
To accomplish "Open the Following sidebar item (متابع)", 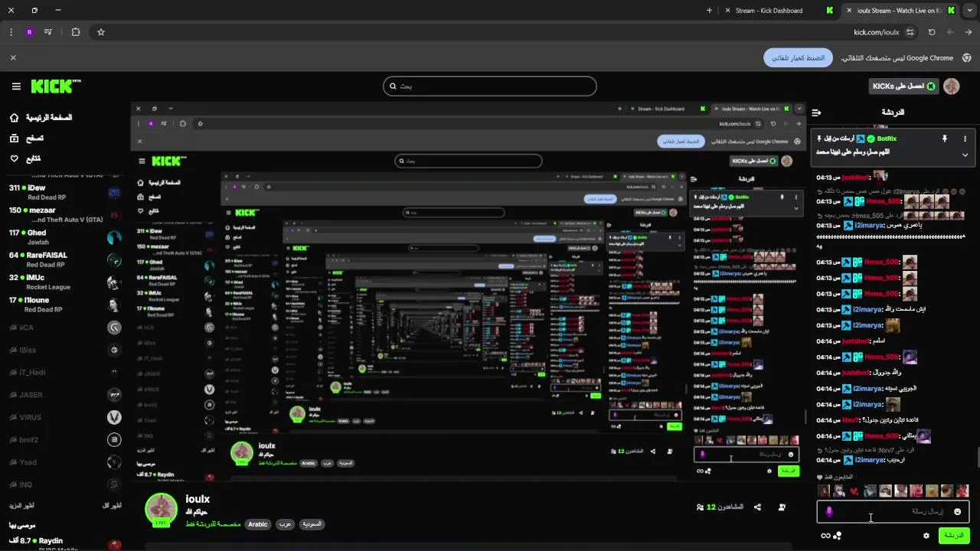I will pyautogui.click(x=25, y=158).
